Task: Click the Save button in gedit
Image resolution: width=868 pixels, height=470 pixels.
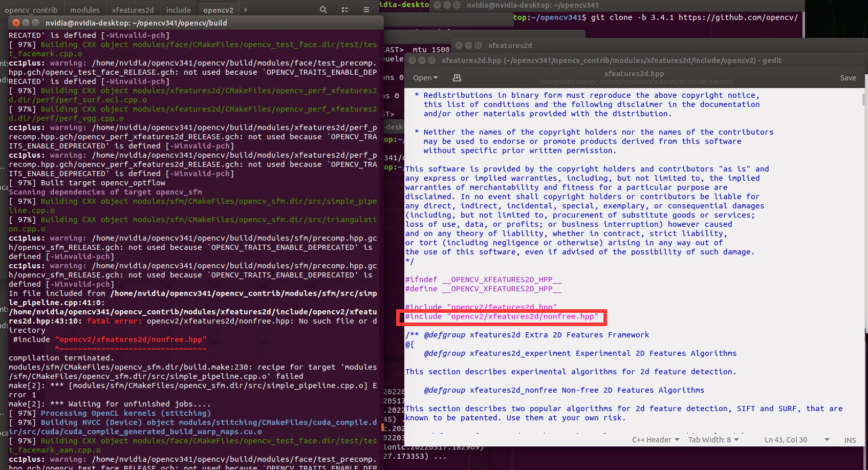Action: click(x=848, y=77)
